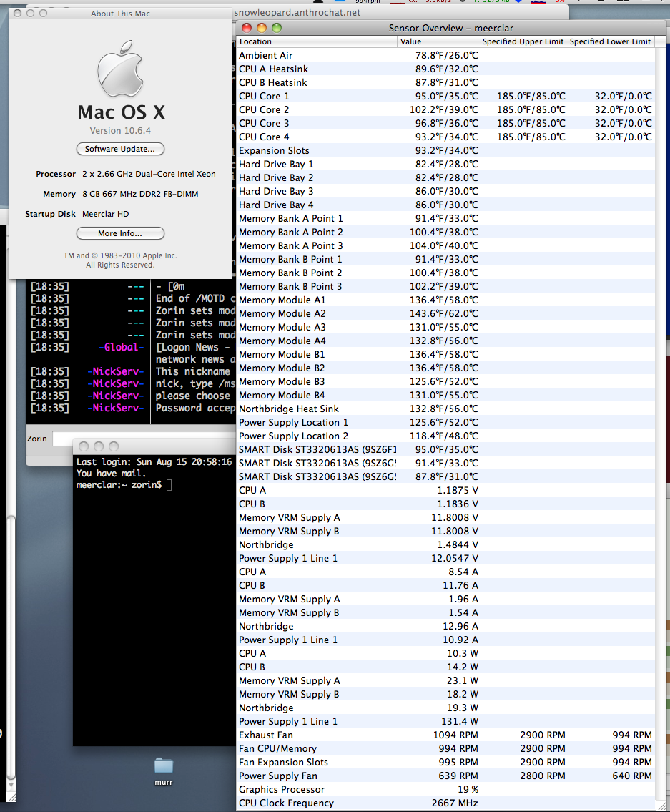Select the CPU Core 4 row
Viewport: 670px width, 812px height.
point(445,137)
